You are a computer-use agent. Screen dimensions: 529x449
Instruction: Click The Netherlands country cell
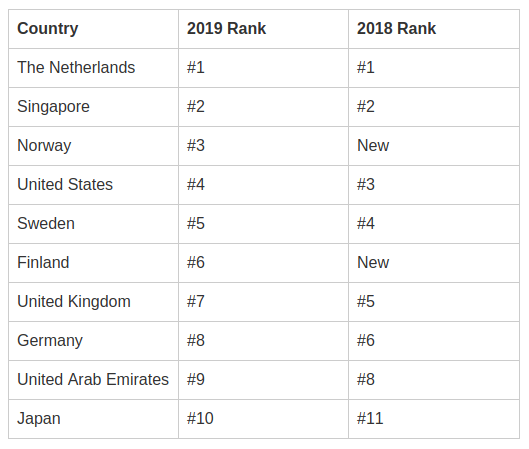click(93, 68)
